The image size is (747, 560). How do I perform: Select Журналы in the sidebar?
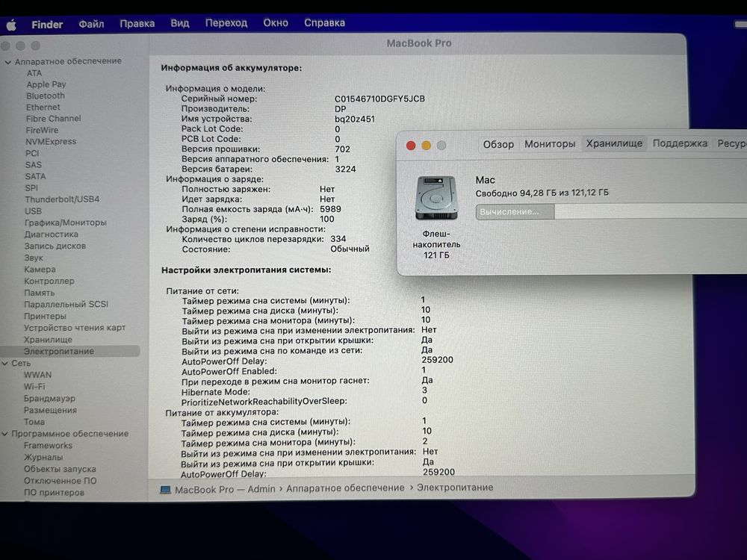[43, 457]
